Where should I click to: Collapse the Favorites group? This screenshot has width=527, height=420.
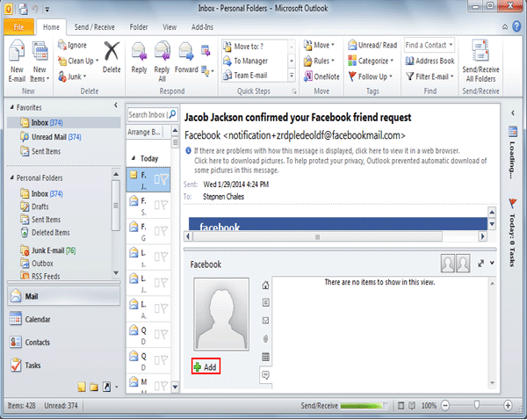(11, 107)
